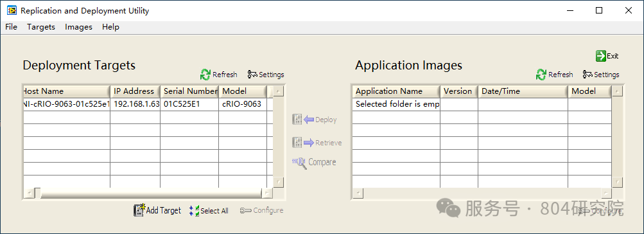
Task: Minimize the Replication and Deployment Utility window
Action: pyautogui.click(x=570, y=11)
